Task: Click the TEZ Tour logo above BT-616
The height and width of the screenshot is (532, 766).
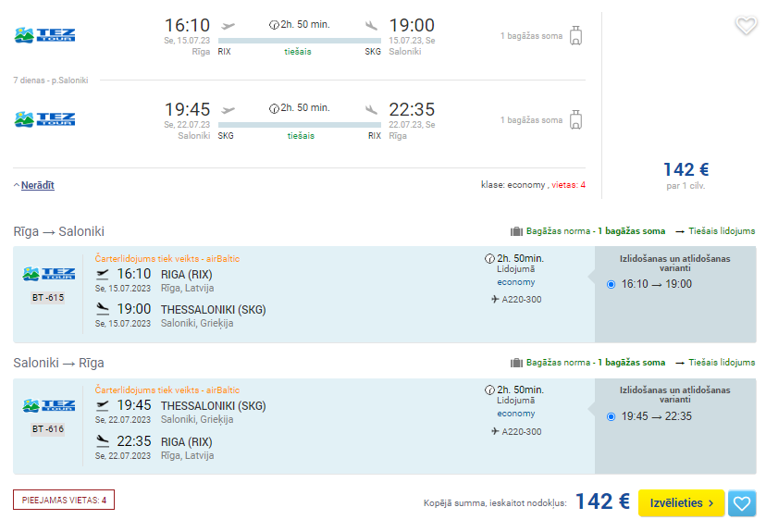Action: 48,405
